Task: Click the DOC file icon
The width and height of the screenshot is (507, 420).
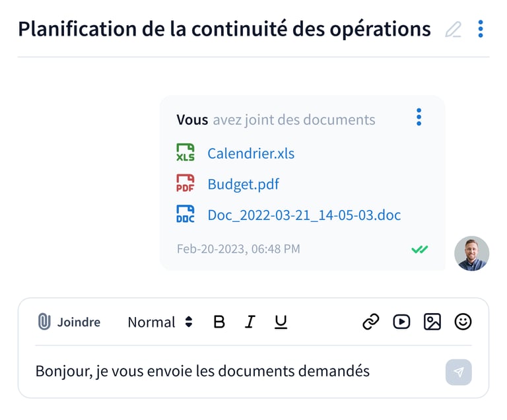Action: tap(186, 215)
